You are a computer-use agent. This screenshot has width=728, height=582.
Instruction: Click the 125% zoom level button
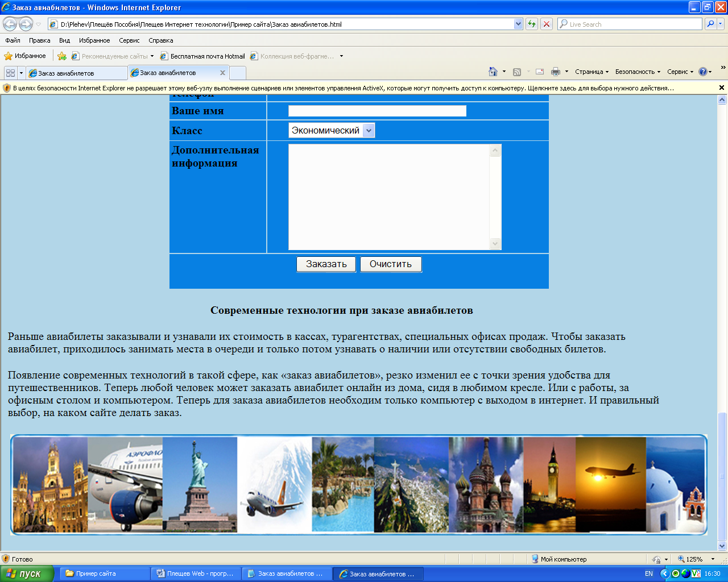click(x=690, y=559)
